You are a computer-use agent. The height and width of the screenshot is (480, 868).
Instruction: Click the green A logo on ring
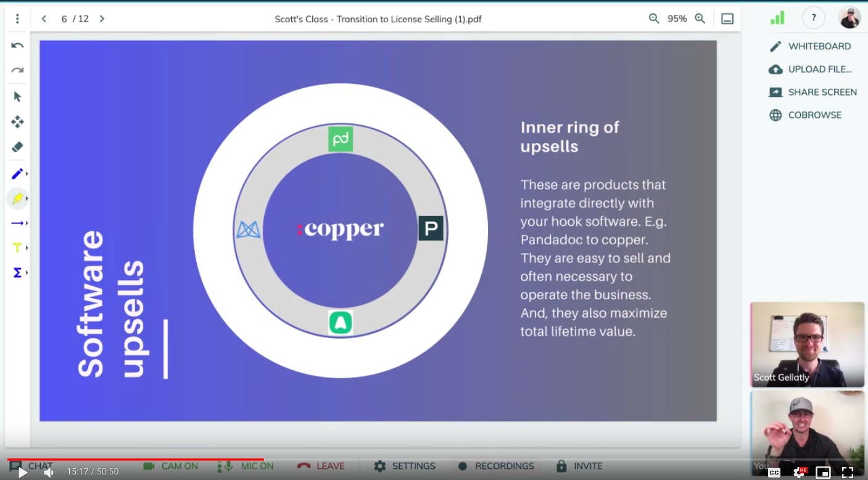341,322
